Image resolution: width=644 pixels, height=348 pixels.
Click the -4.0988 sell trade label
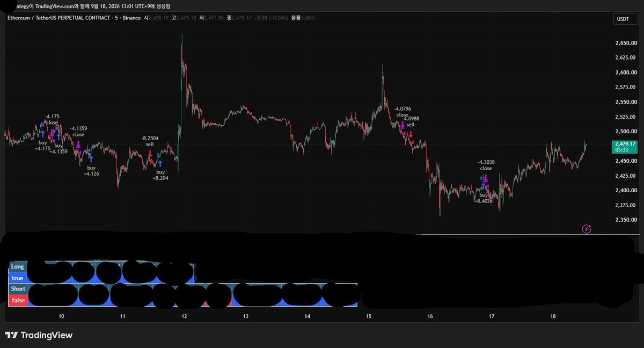click(411, 121)
